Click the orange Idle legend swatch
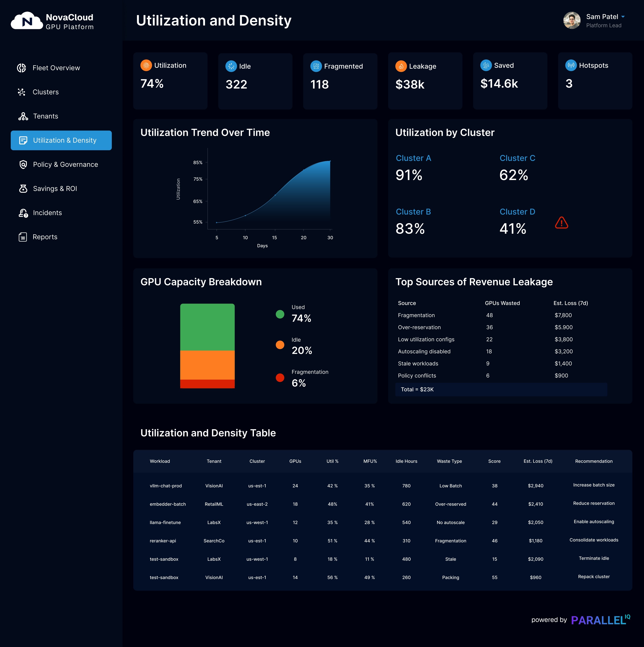 coord(280,345)
